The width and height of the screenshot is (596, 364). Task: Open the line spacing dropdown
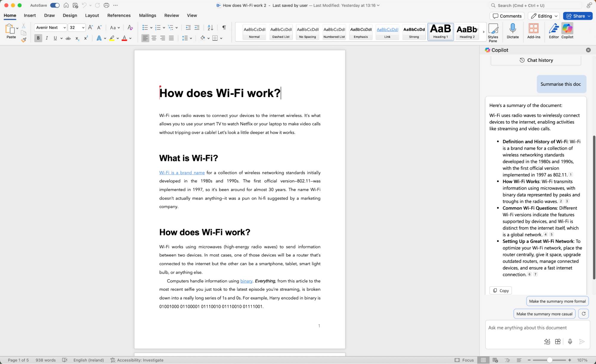[191, 38]
